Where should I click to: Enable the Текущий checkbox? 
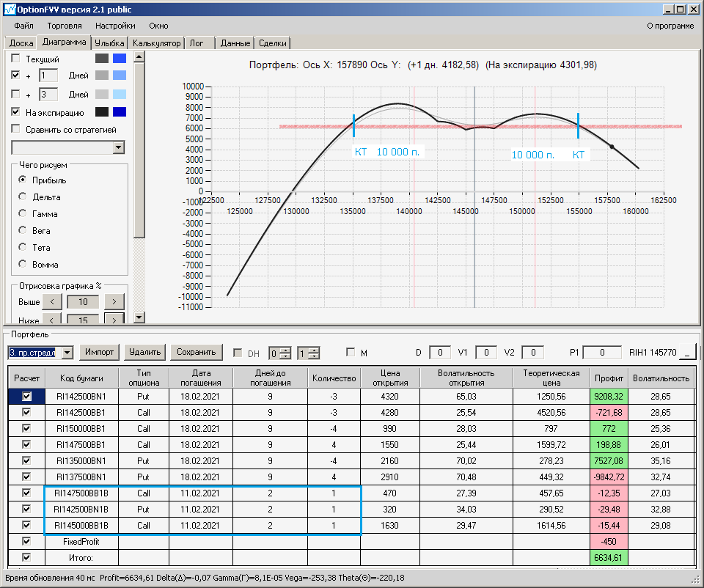[16, 59]
